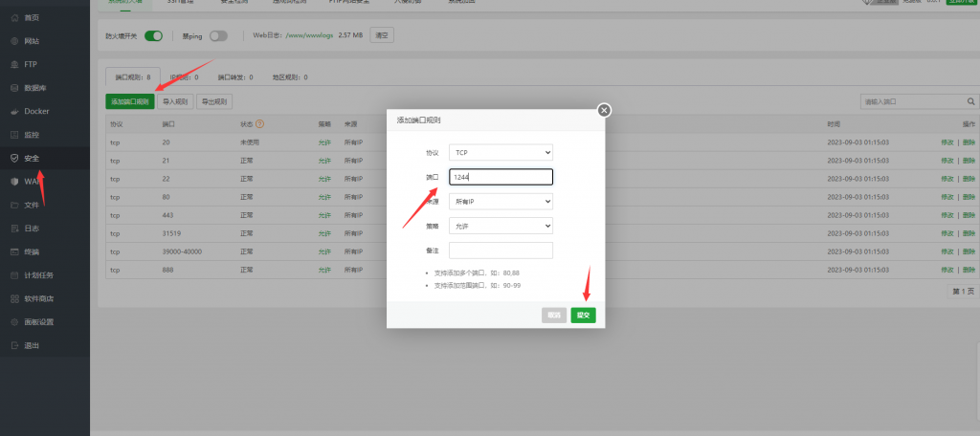Click the green 添加端口规则 button

click(130, 101)
